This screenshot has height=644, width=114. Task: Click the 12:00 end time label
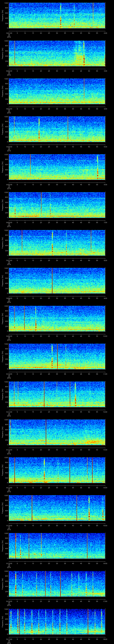pos(105,412)
